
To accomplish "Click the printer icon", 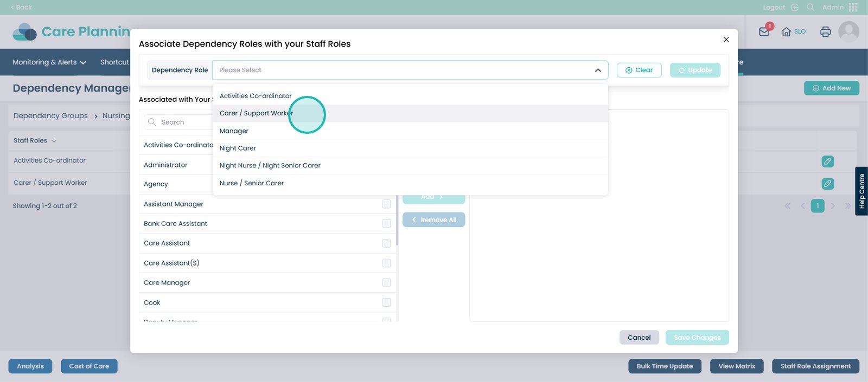I will (x=825, y=32).
